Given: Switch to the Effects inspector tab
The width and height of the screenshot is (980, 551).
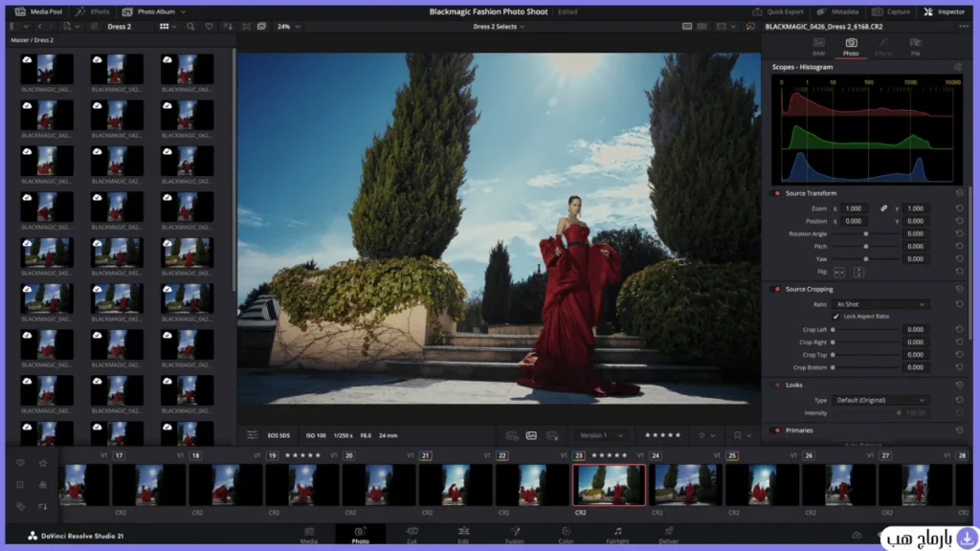Looking at the screenshot, I should [x=883, y=46].
